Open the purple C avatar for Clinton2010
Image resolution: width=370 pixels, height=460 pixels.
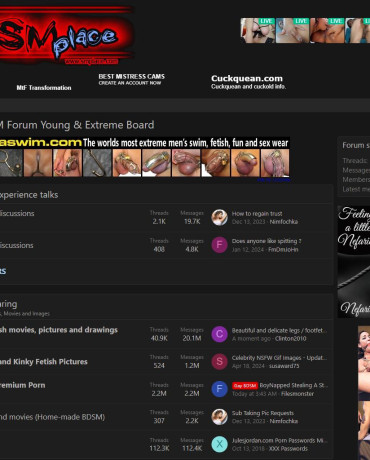tap(219, 334)
